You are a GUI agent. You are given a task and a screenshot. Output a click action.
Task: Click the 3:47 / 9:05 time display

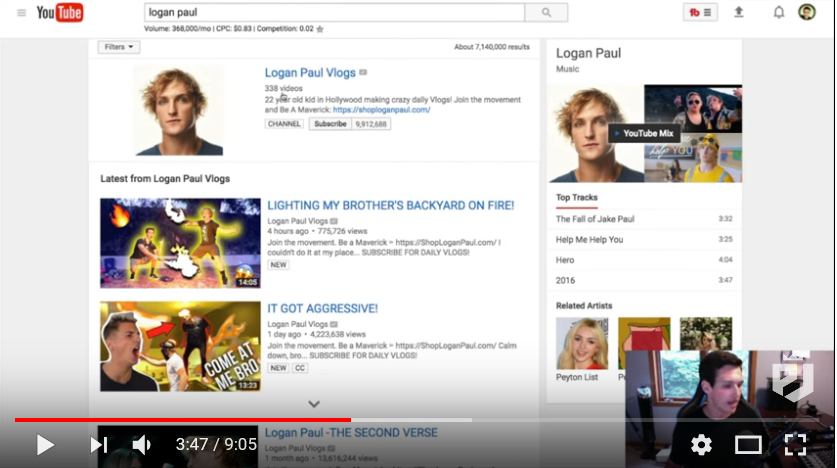point(216,445)
